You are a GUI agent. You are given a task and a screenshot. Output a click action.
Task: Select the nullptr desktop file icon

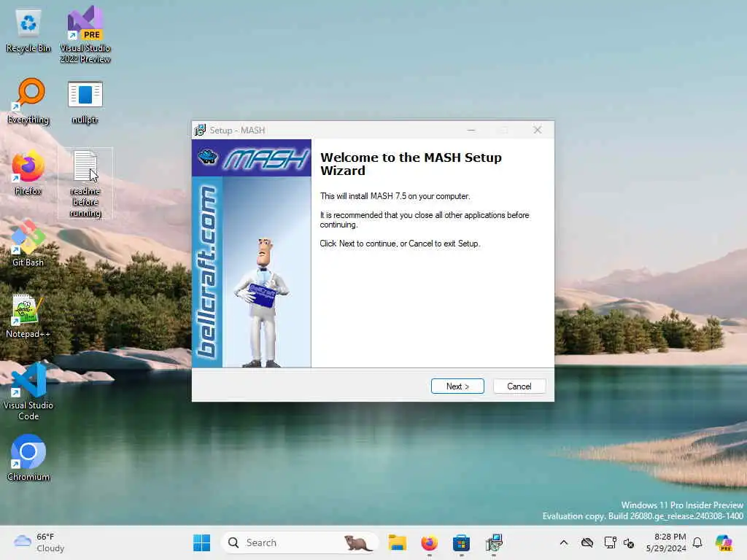[85, 102]
